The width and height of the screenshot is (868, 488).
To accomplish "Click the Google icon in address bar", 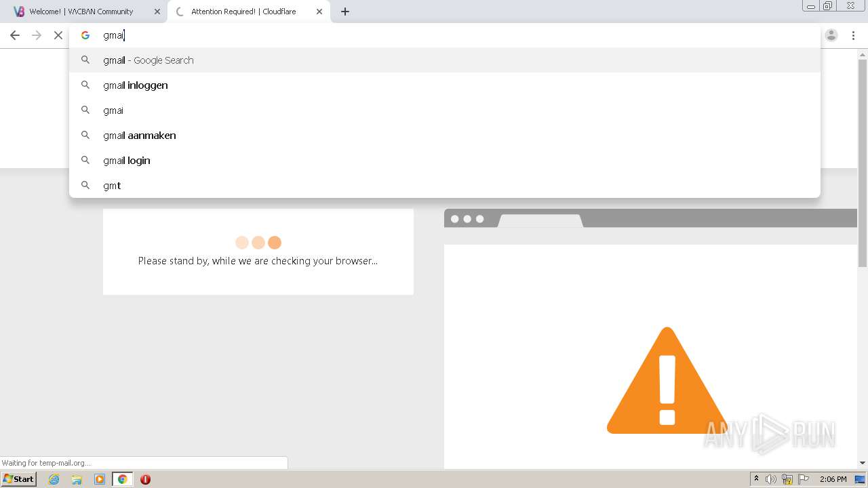I will point(85,35).
